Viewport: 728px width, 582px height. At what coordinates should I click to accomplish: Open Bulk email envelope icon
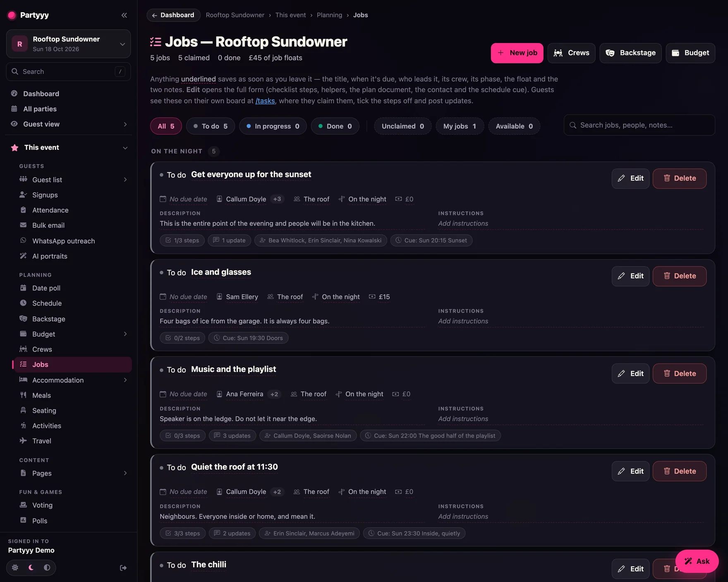(x=23, y=225)
